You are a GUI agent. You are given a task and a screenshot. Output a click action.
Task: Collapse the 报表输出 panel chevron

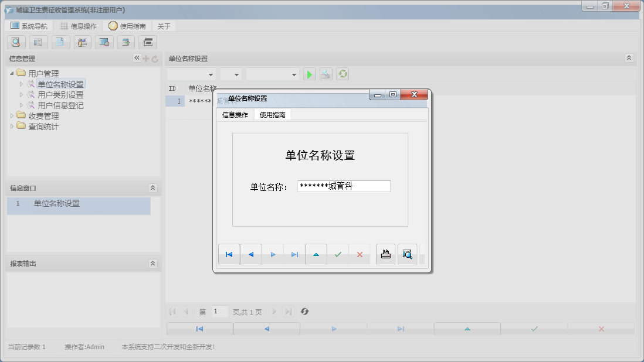pos(154,262)
